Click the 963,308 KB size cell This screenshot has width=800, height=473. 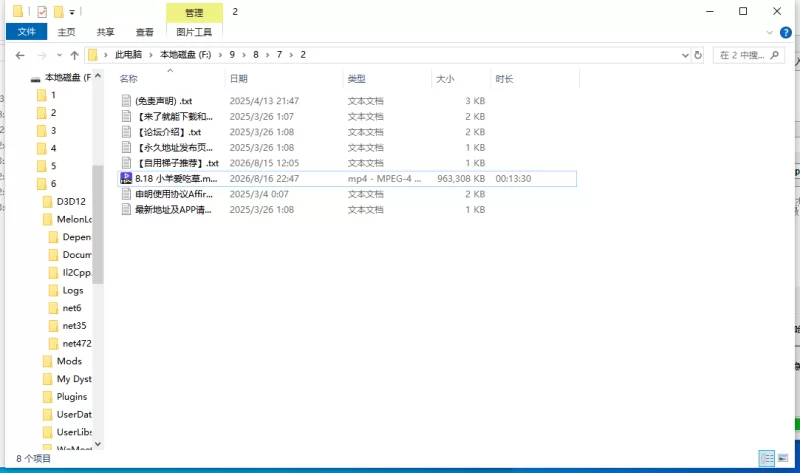coord(461,179)
